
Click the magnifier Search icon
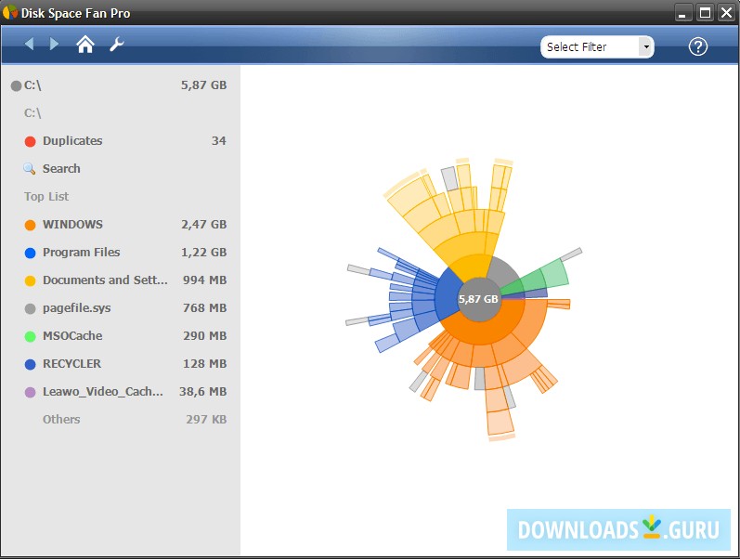(30, 169)
